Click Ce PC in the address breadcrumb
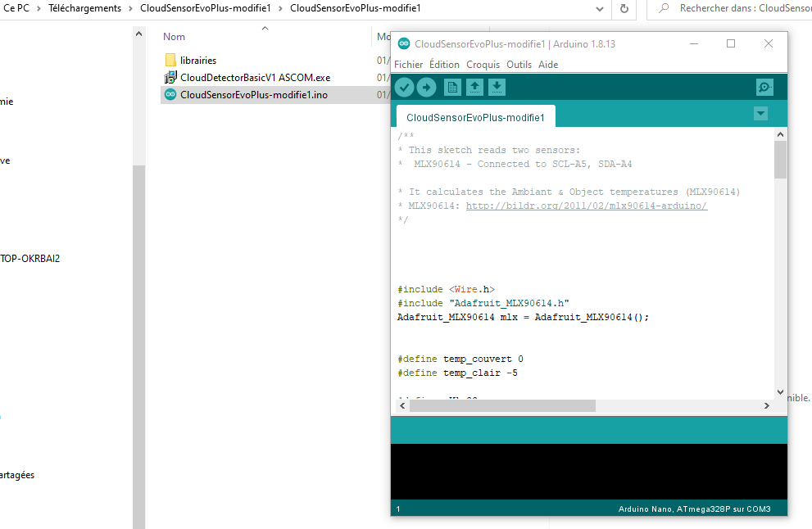The height and width of the screenshot is (529, 812). pyautogui.click(x=16, y=8)
